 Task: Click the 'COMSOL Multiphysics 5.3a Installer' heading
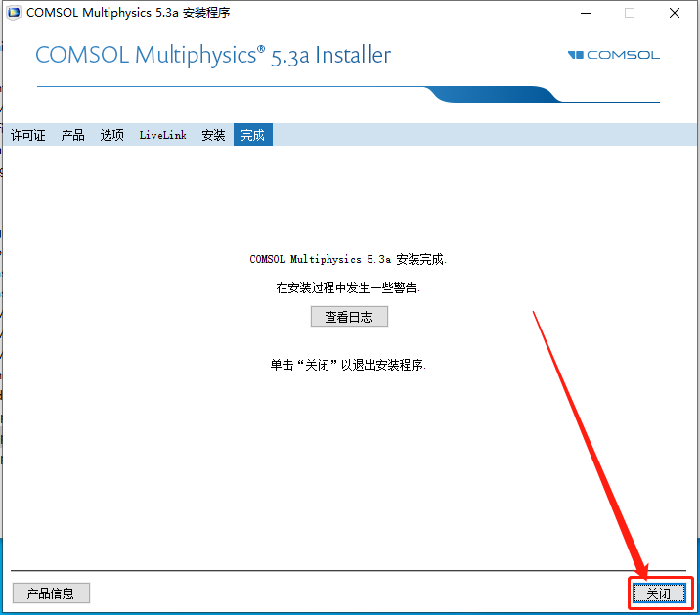(213, 56)
